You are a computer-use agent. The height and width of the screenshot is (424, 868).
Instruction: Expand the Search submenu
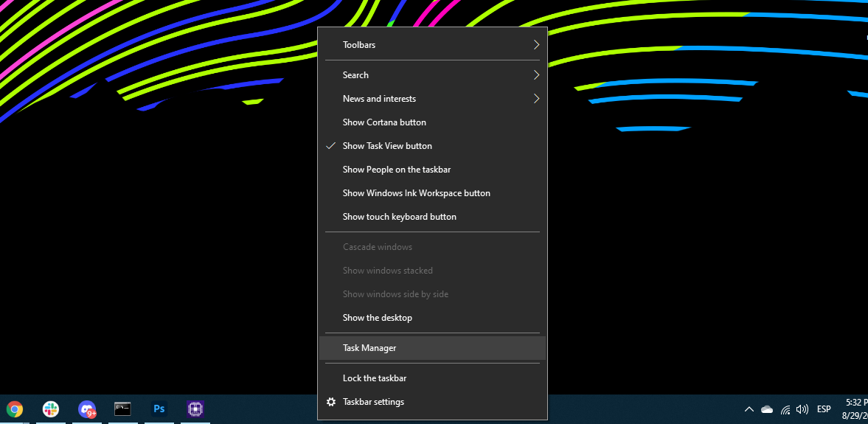point(432,74)
